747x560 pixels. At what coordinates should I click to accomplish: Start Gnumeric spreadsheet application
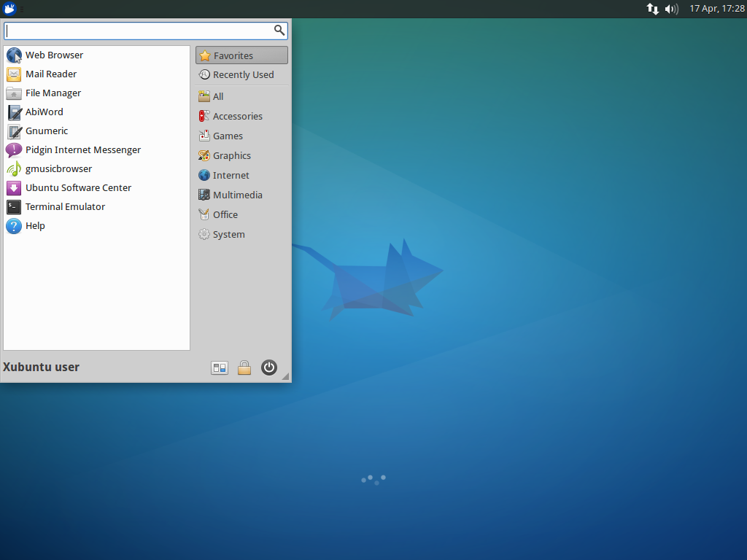(x=46, y=131)
